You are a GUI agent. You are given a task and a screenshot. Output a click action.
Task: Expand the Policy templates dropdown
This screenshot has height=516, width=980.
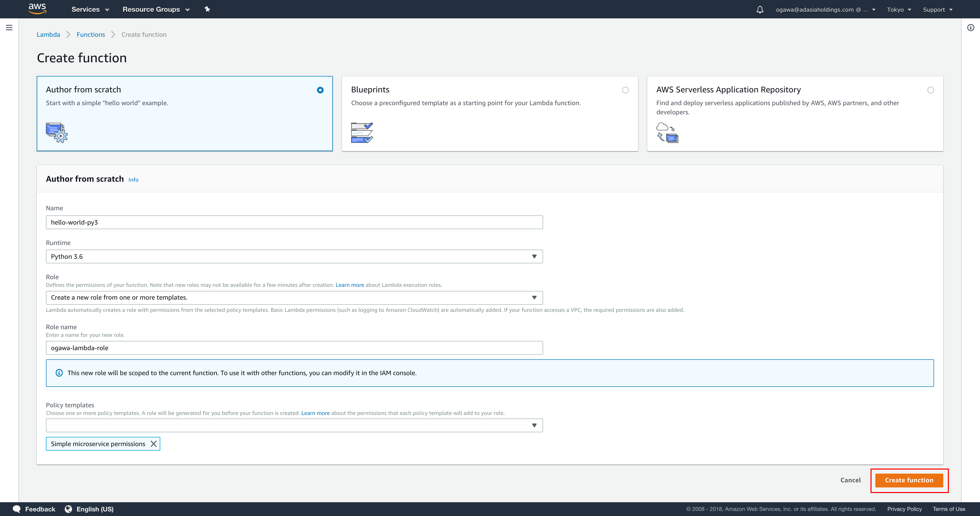(x=294, y=425)
